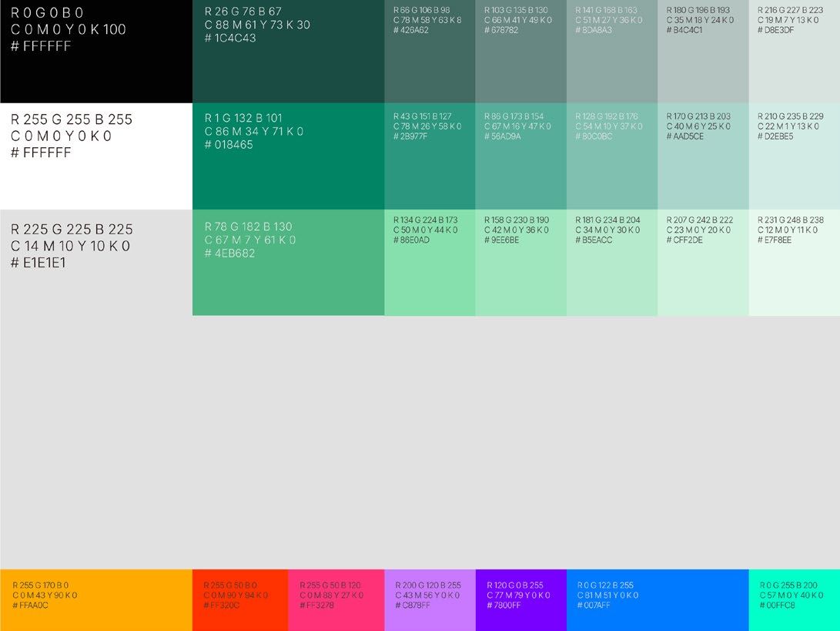This screenshot has height=631, width=840.
Task: Pick the white swatch labeled R 255 G 255 B 255
Action: point(96,156)
